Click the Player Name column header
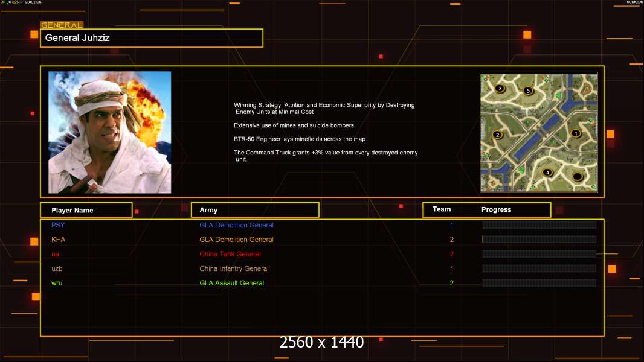644x362 pixels. click(x=86, y=210)
